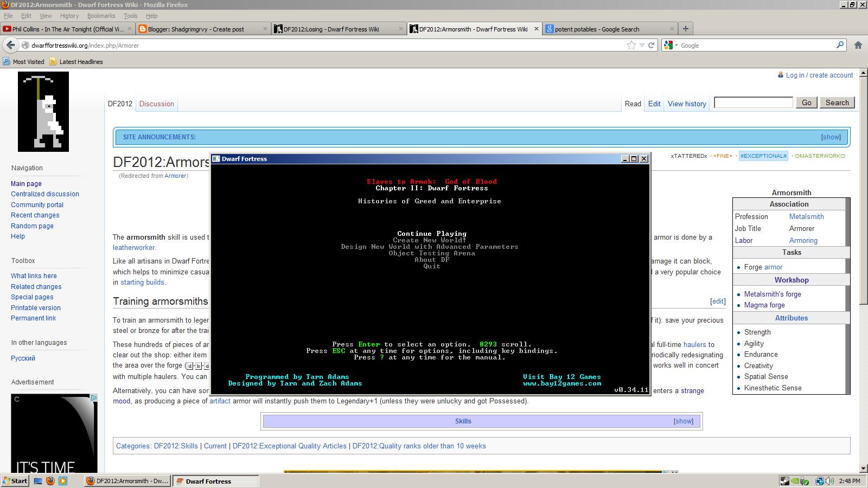Viewport: 868px width, 488px height.
Task: Open Latest Headlines feed bookmark
Action: [76, 62]
